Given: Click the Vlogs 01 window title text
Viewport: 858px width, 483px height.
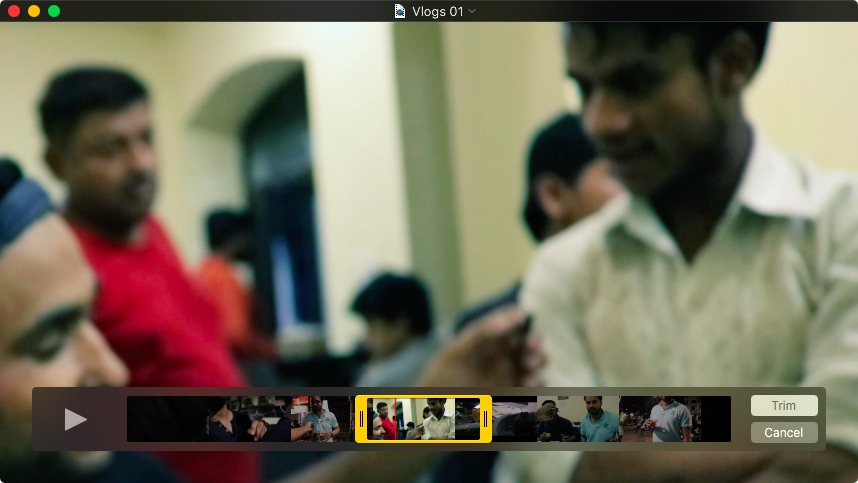Looking at the screenshot, I should click(x=437, y=11).
